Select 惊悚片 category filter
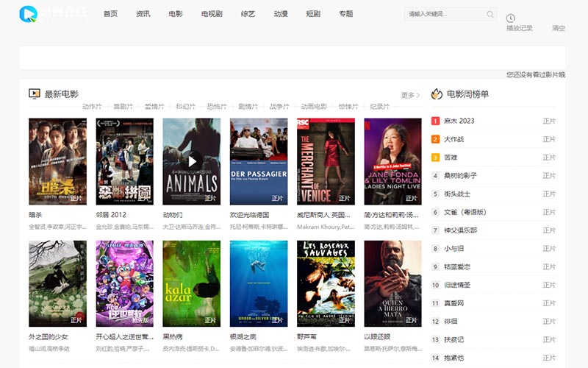This screenshot has height=368, width=588. pos(348,107)
